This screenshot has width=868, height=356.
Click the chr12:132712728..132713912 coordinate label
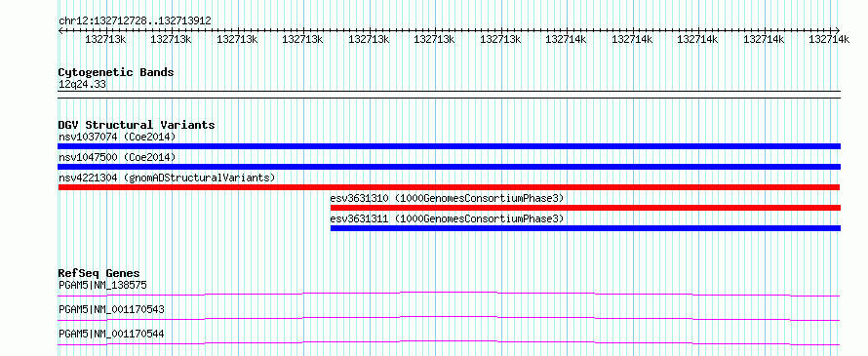[135, 20]
